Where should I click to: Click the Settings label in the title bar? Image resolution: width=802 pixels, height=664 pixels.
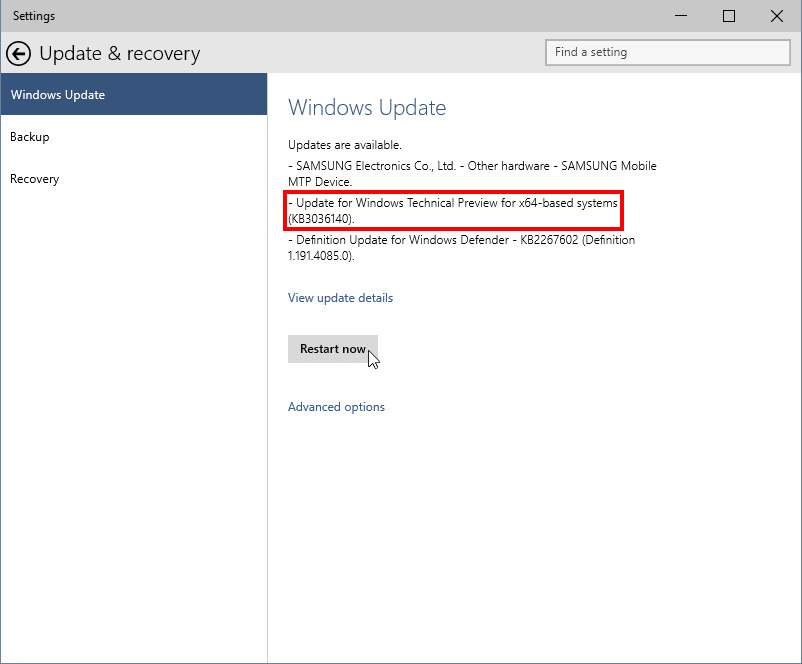(33, 15)
